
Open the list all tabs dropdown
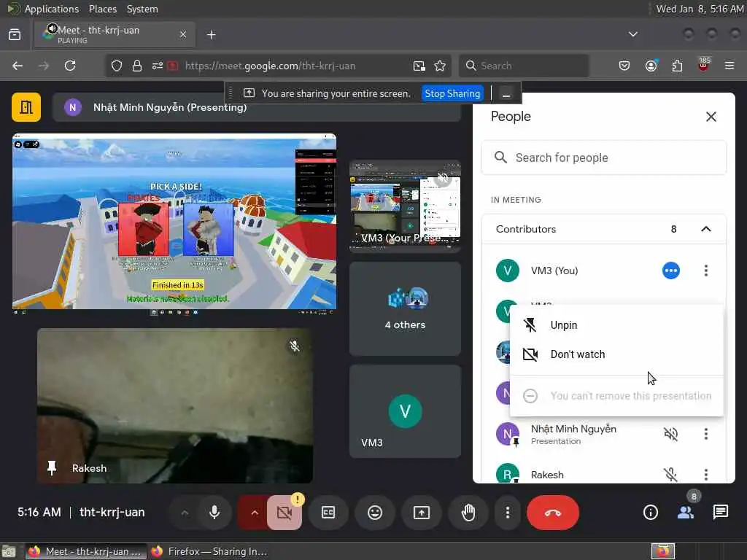click(632, 34)
